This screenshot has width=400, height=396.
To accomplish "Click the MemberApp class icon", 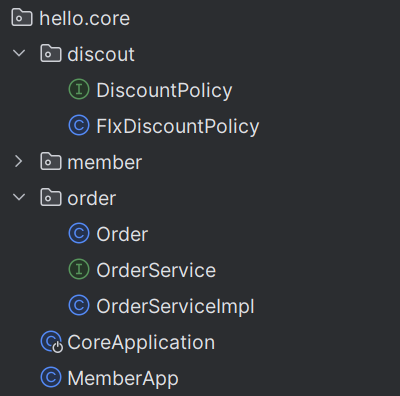I will pos(51,378).
